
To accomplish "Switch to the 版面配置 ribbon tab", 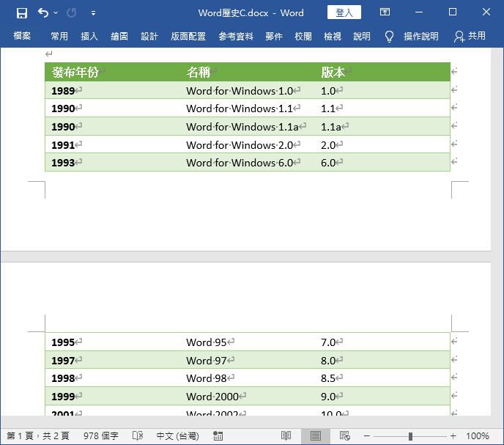I will 188,36.
